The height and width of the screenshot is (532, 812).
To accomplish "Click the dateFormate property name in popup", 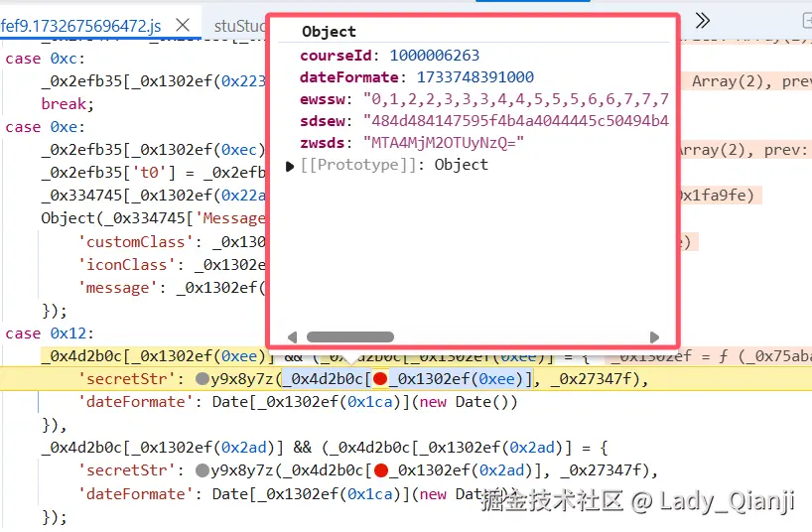I will click(x=349, y=77).
